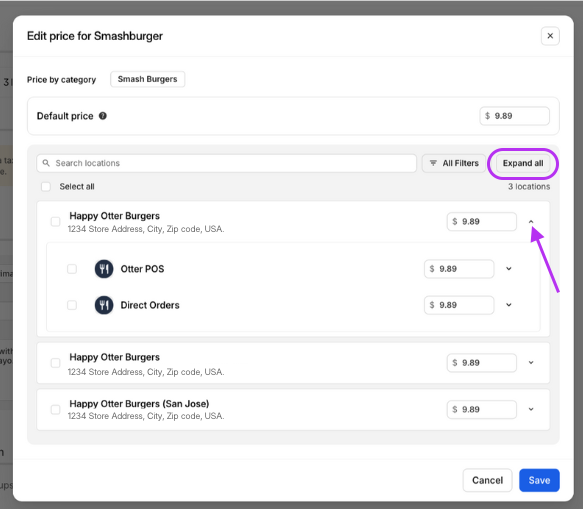Expand the collapsed Happy Otter Burgers location
This screenshot has height=509, width=583.
(531, 363)
